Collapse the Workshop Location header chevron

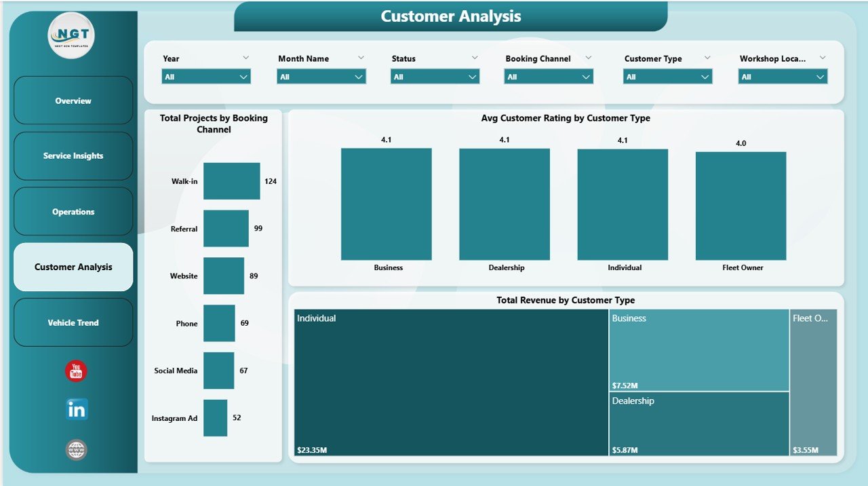click(x=823, y=58)
